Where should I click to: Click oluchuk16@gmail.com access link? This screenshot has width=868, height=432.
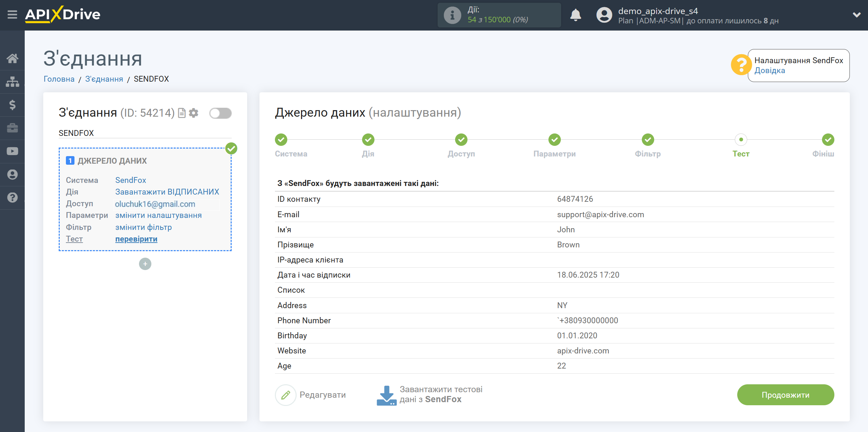(x=155, y=204)
